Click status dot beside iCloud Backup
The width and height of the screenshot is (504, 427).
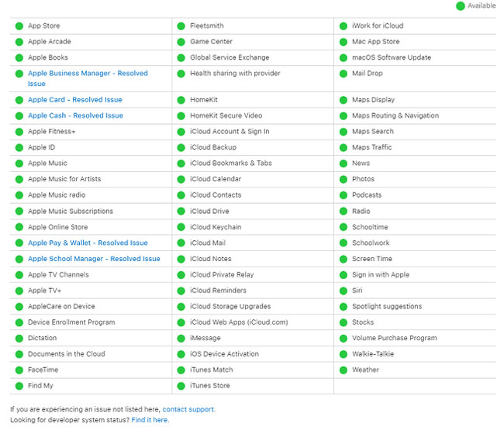pos(181,147)
